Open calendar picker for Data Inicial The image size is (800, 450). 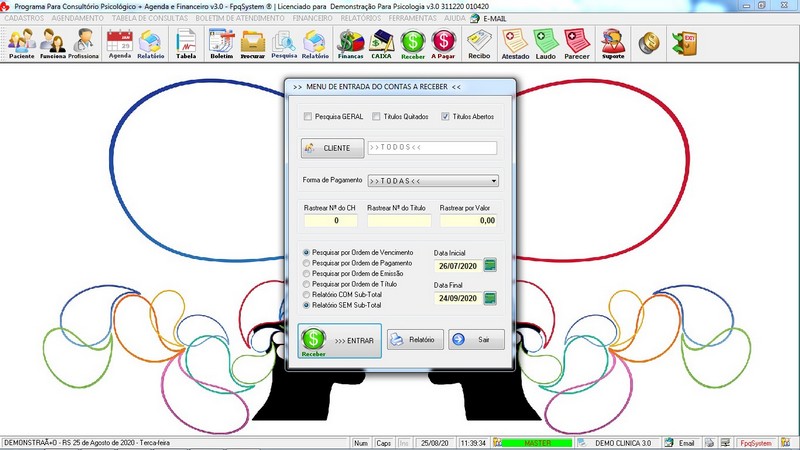coord(490,265)
